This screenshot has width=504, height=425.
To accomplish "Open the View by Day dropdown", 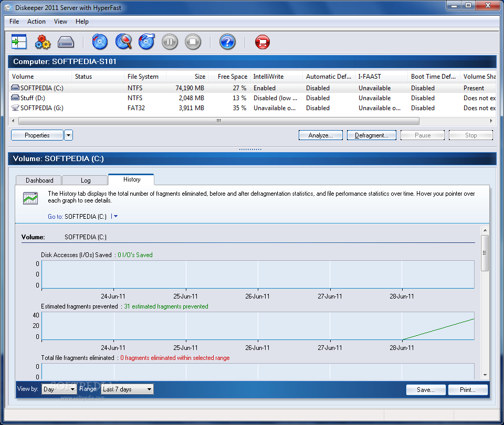I will pos(59,389).
